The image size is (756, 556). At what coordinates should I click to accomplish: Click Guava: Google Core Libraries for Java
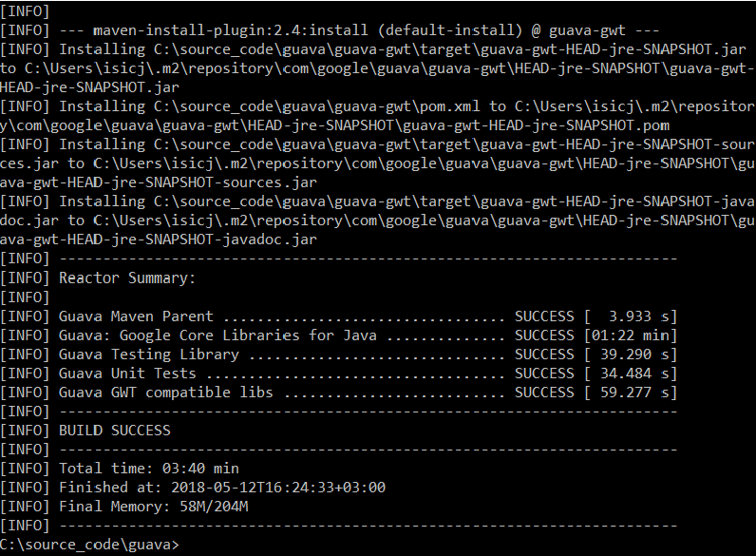click(x=217, y=336)
